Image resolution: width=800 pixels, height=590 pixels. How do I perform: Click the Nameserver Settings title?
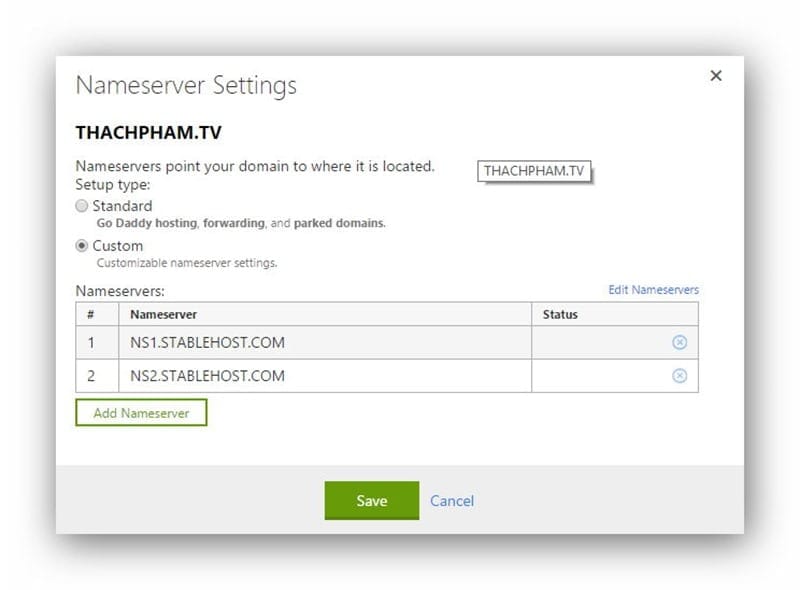tap(186, 85)
